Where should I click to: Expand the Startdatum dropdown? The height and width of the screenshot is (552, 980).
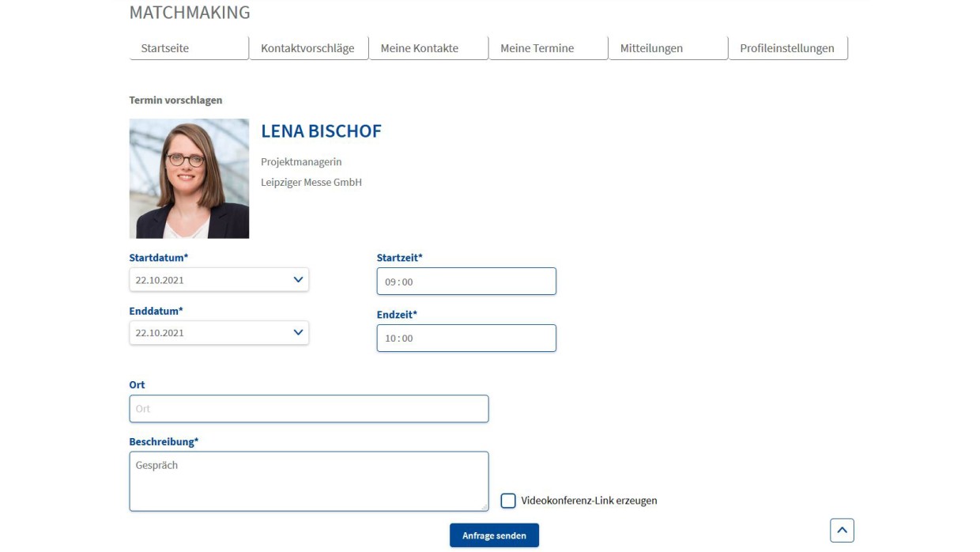click(219, 280)
